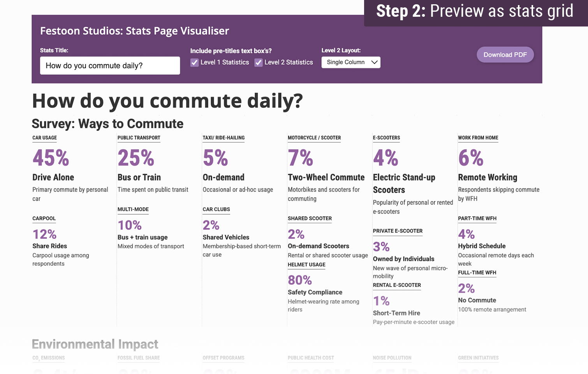Click into the Stats Title input field
Image resolution: width=588 pixels, height=374 pixels.
point(110,65)
